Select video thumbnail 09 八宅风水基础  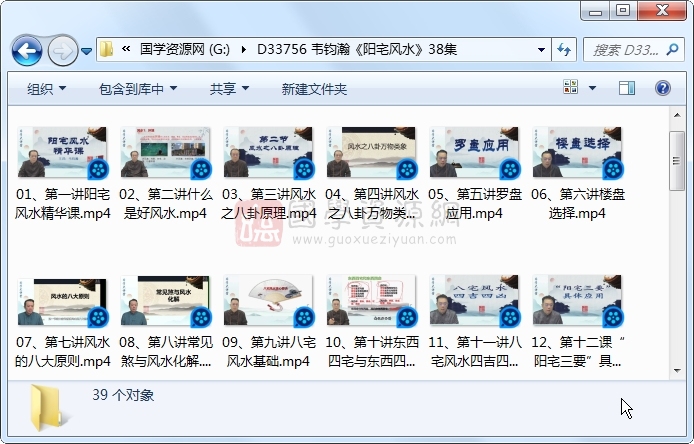click(268, 301)
